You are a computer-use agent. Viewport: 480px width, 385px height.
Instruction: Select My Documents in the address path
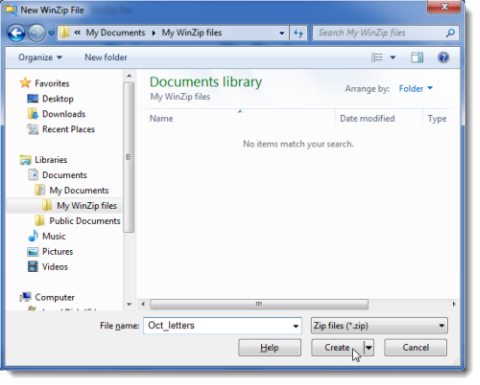pos(115,33)
